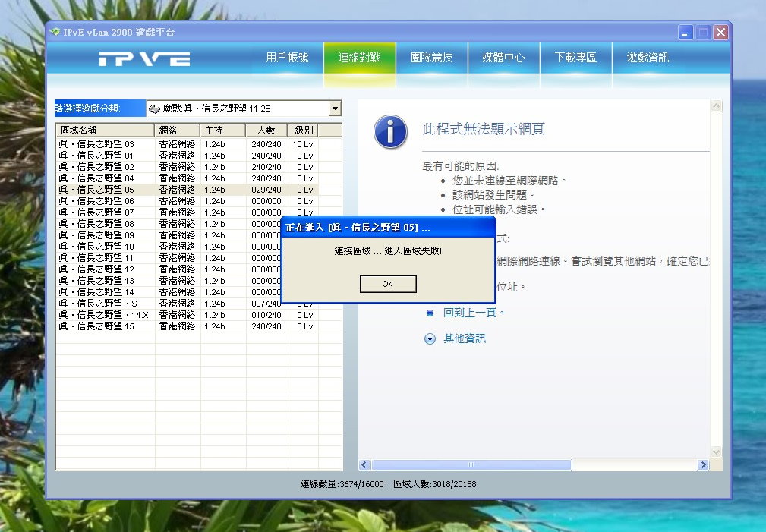
Task: Sort by 人數 column header
Action: click(x=266, y=130)
